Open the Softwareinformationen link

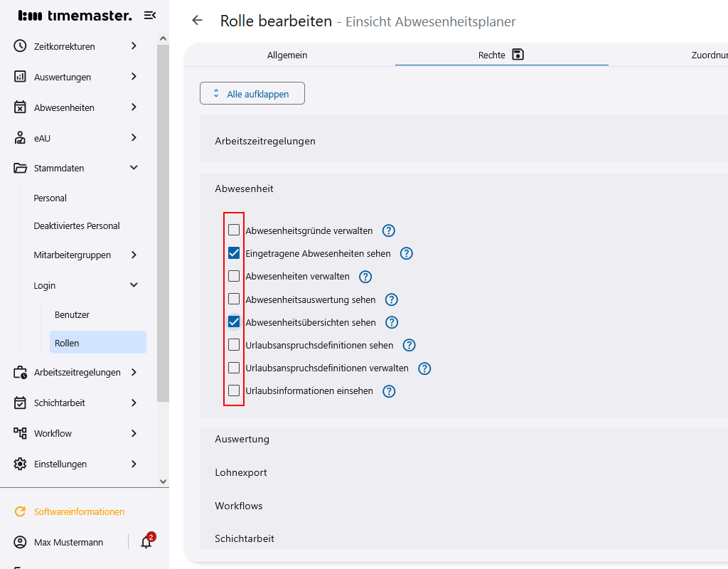[x=79, y=512]
